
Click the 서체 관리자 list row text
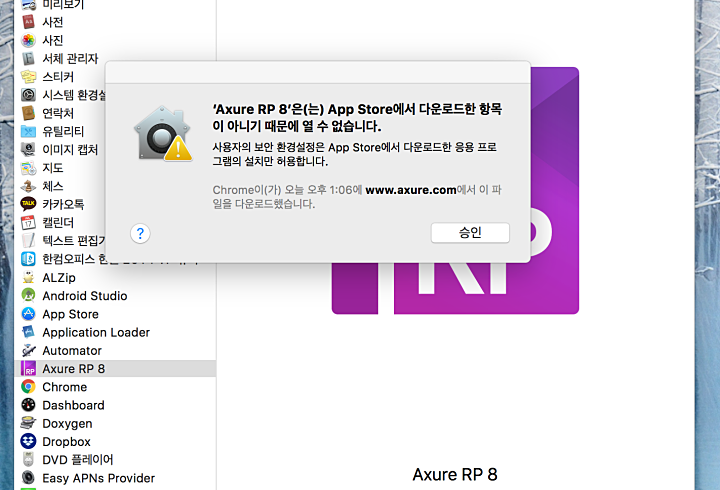click(x=70, y=58)
